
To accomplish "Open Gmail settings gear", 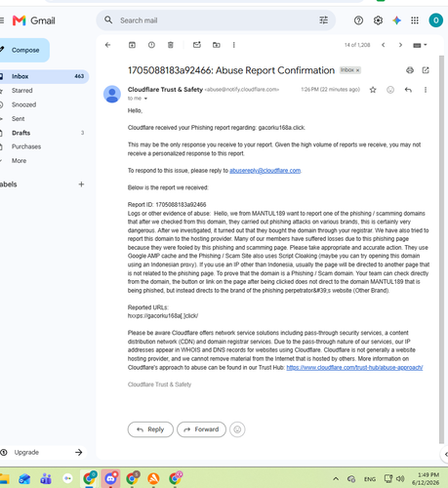I will tap(378, 20).
